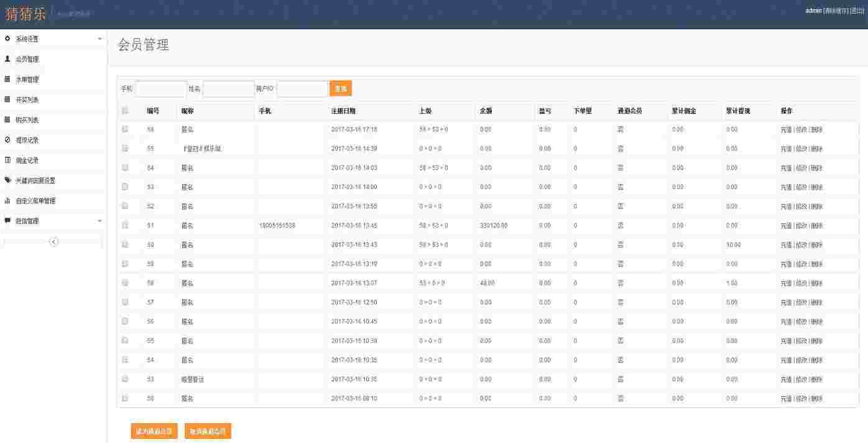Check the row registered 2017-03-16 17:18

pyautogui.click(x=125, y=129)
